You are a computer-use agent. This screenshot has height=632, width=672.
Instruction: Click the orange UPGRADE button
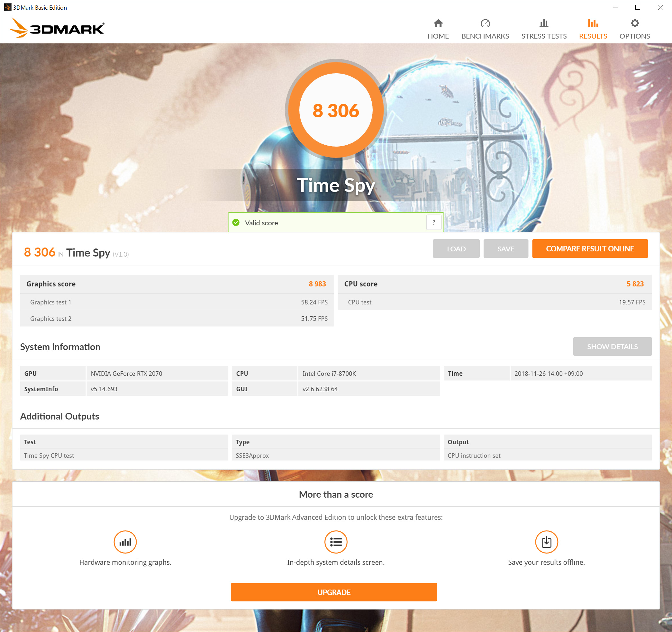334,592
